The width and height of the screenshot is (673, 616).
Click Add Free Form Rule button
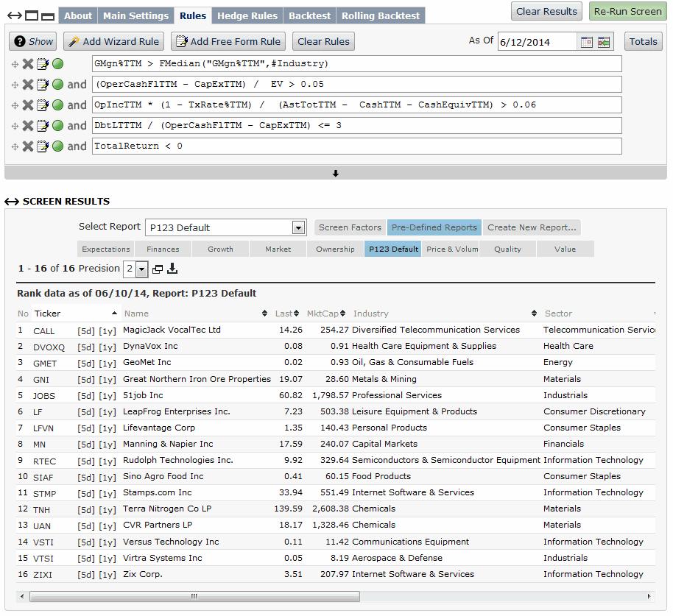coord(228,42)
